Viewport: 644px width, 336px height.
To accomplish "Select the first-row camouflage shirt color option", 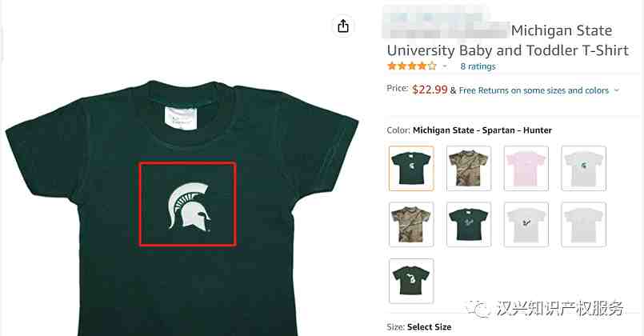I will (469, 168).
